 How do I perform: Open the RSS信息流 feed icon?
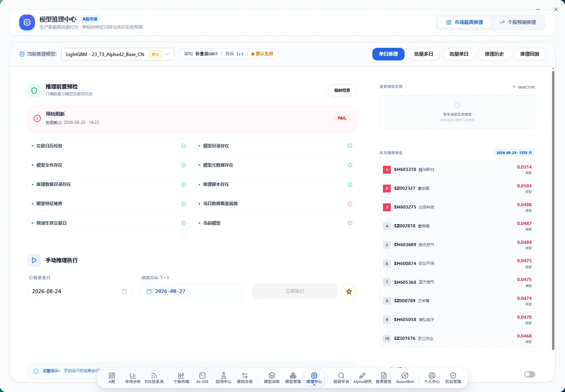click(x=154, y=378)
